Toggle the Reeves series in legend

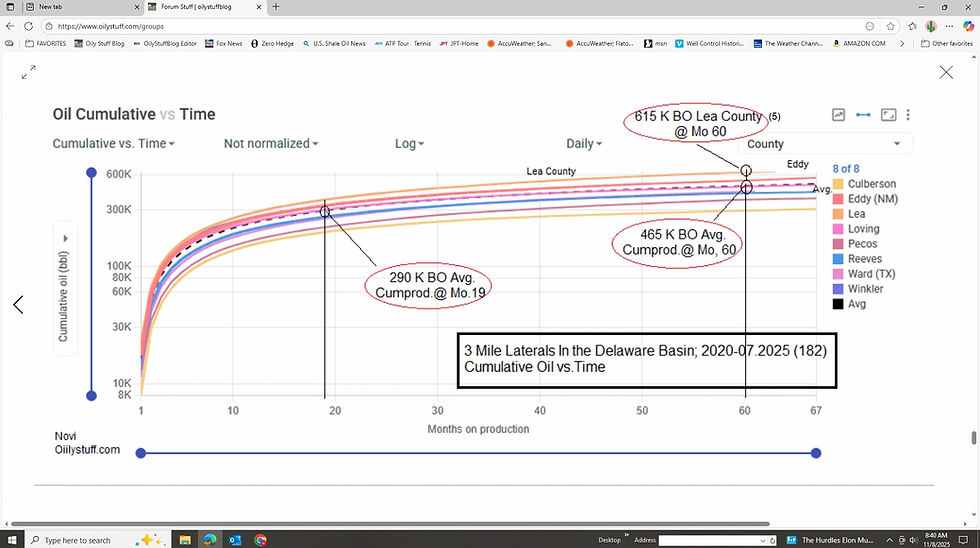click(858, 259)
